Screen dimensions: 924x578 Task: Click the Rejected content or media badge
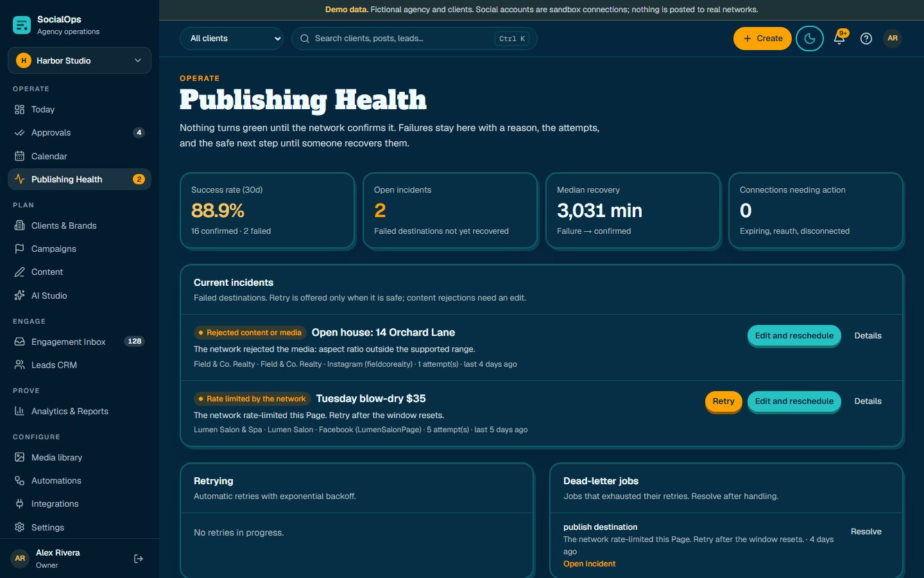250,333
